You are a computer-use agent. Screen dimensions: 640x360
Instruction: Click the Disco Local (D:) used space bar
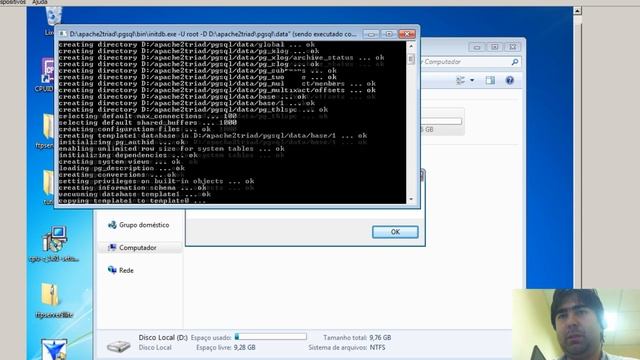[271, 337]
